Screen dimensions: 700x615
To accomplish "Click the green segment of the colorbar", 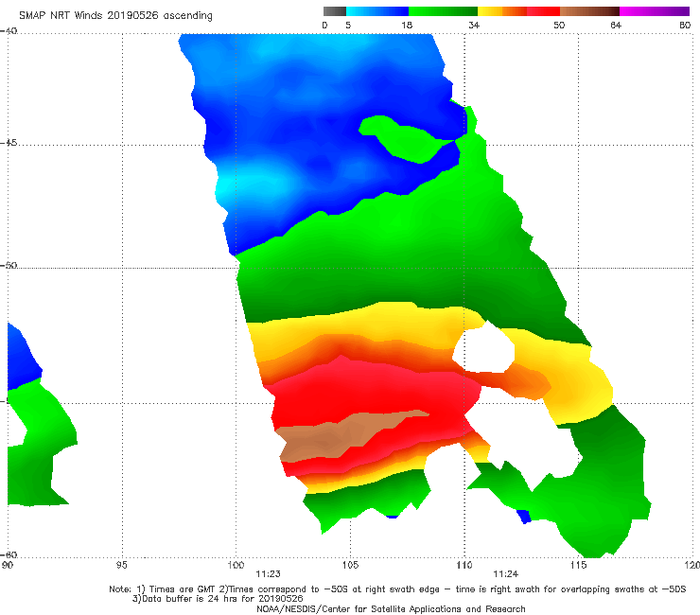I will click(443, 11).
